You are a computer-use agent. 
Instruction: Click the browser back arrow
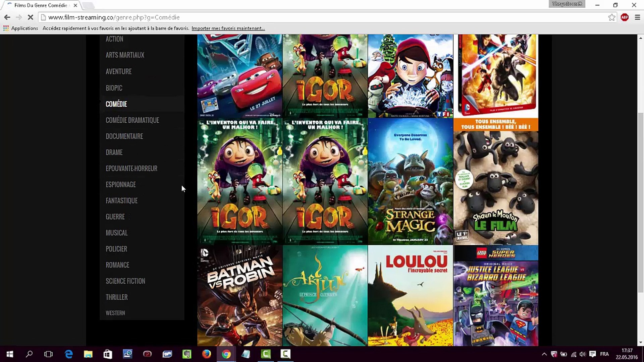(x=7, y=17)
